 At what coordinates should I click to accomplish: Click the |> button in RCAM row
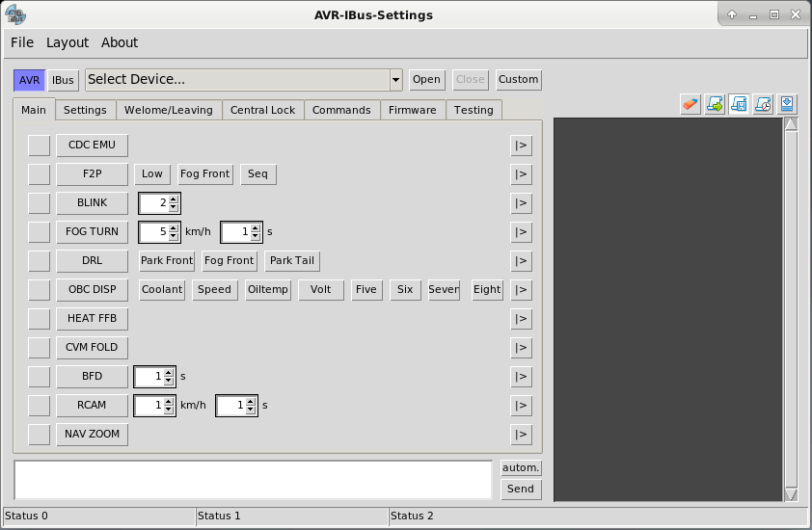521,406
